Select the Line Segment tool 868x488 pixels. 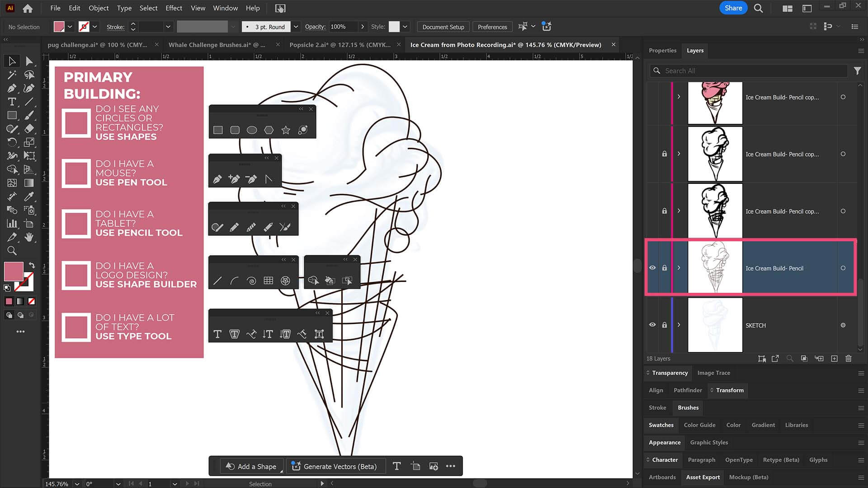click(x=29, y=102)
